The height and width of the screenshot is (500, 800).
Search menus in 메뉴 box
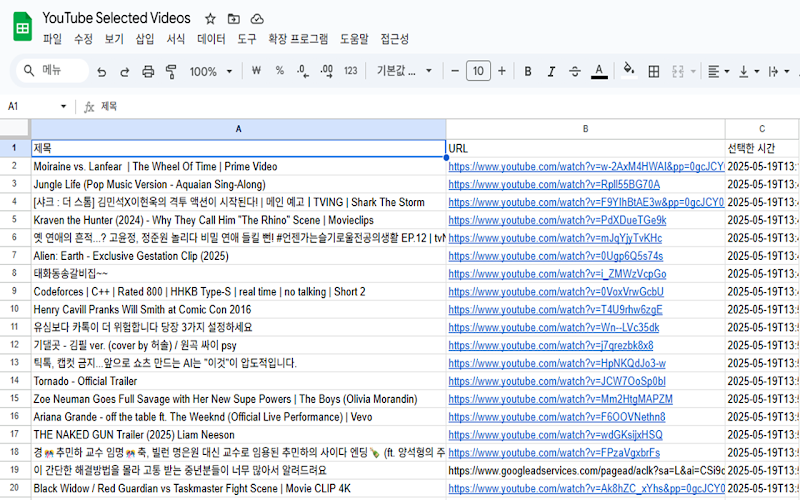tap(53, 71)
